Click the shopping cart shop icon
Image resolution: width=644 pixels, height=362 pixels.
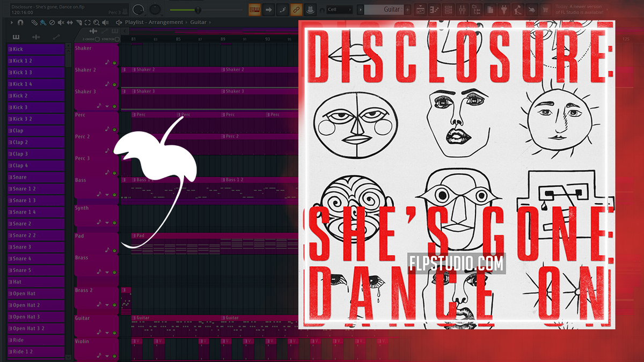(545, 9)
